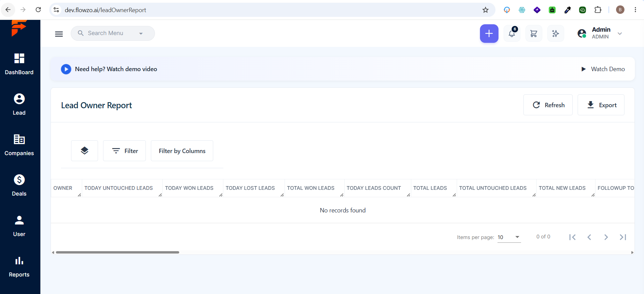Click the TOTAL NEW LEADS header

click(x=562, y=188)
